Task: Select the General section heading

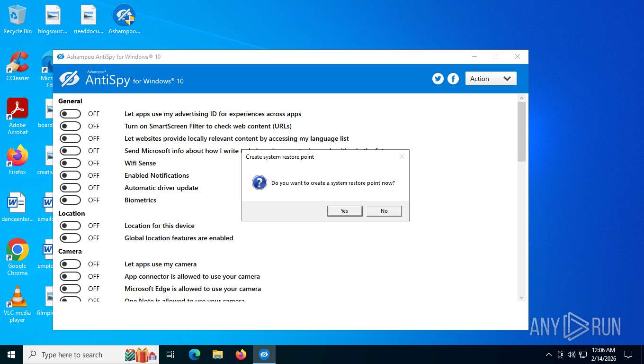Action: (x=70, y=101)
